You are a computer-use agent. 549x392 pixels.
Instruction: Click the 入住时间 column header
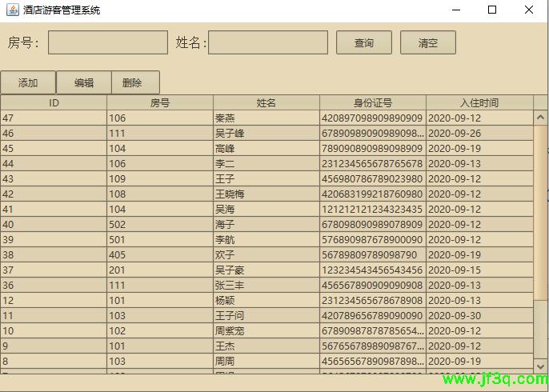click(479, 102)
